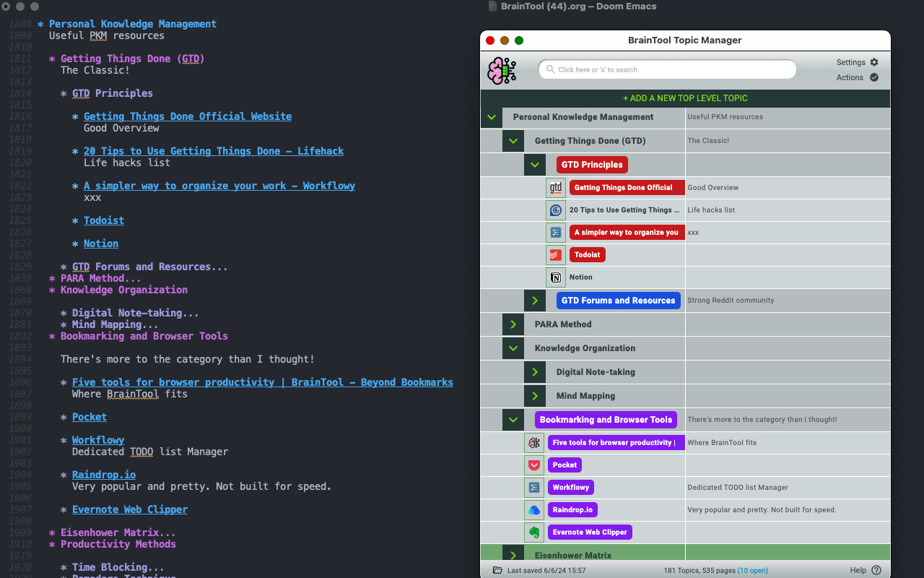
Task: Click PARA Method heading in Emacs
Action: click(x=101, y=278)
